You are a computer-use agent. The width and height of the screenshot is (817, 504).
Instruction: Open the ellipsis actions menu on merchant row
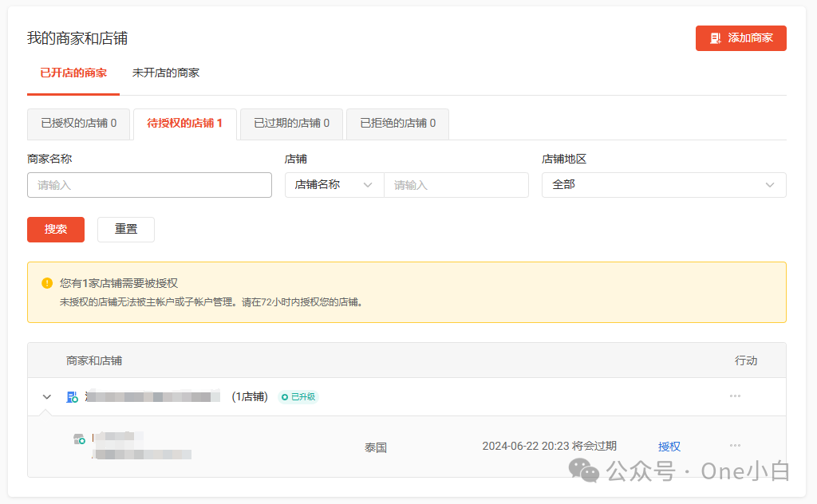click(x=735, y=396)
